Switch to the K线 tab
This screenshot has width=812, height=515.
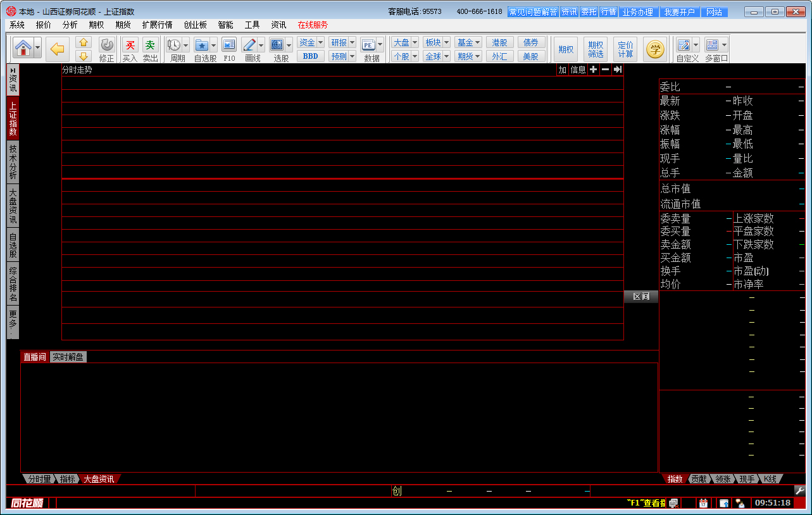point(770,479)
